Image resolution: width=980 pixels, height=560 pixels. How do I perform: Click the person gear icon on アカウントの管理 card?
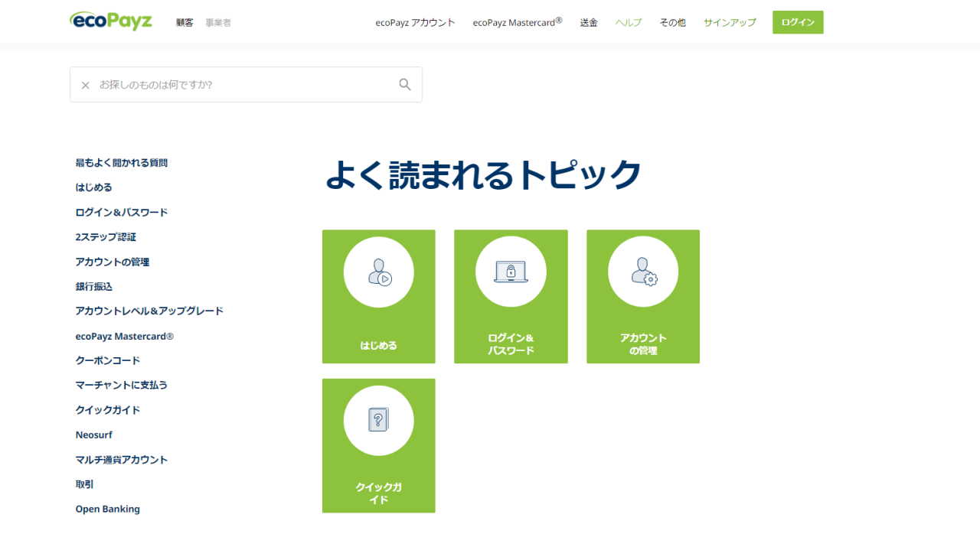pos(642,271)
